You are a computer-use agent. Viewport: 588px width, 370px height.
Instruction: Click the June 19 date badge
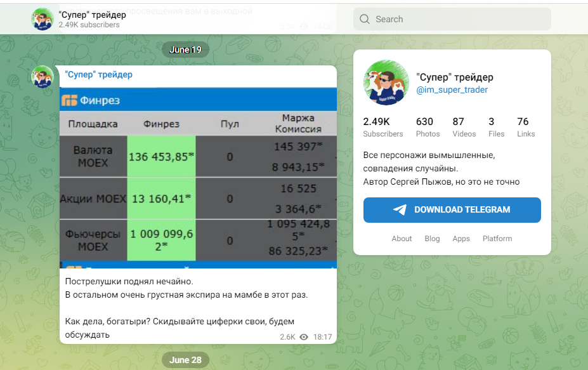[185, 50]
